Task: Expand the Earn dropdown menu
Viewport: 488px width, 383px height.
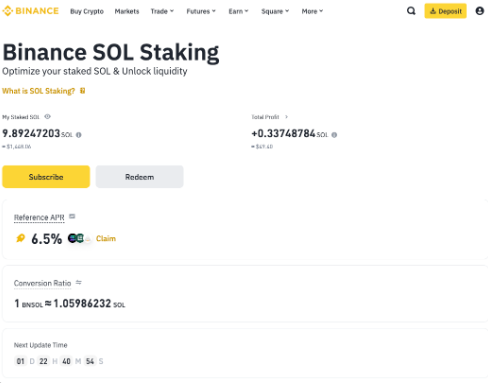Action: pos(238,11)
